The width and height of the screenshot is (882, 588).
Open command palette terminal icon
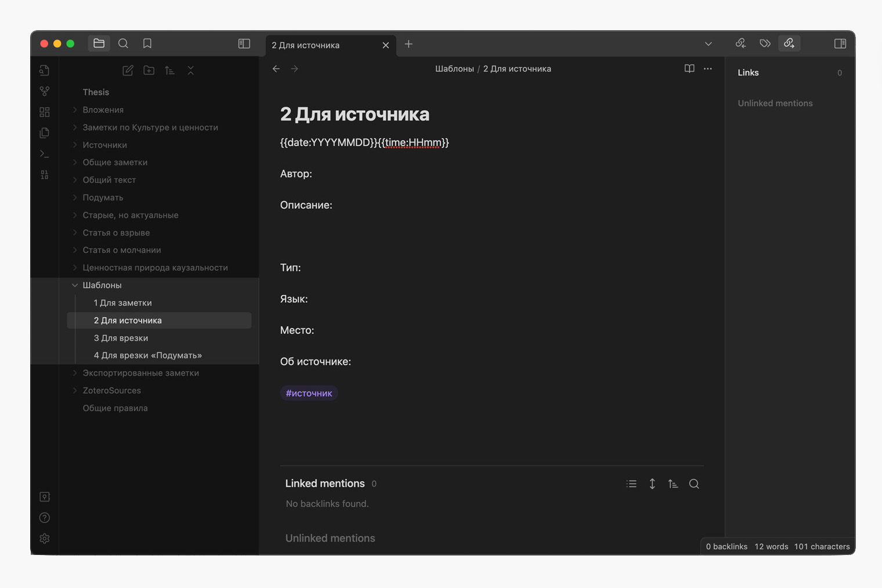45,154
